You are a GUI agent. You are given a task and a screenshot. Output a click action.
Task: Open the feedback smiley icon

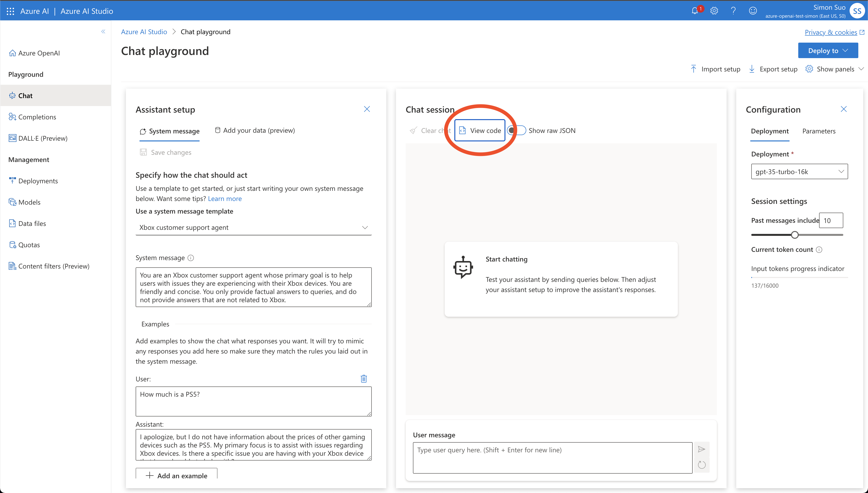click(752, 11)
